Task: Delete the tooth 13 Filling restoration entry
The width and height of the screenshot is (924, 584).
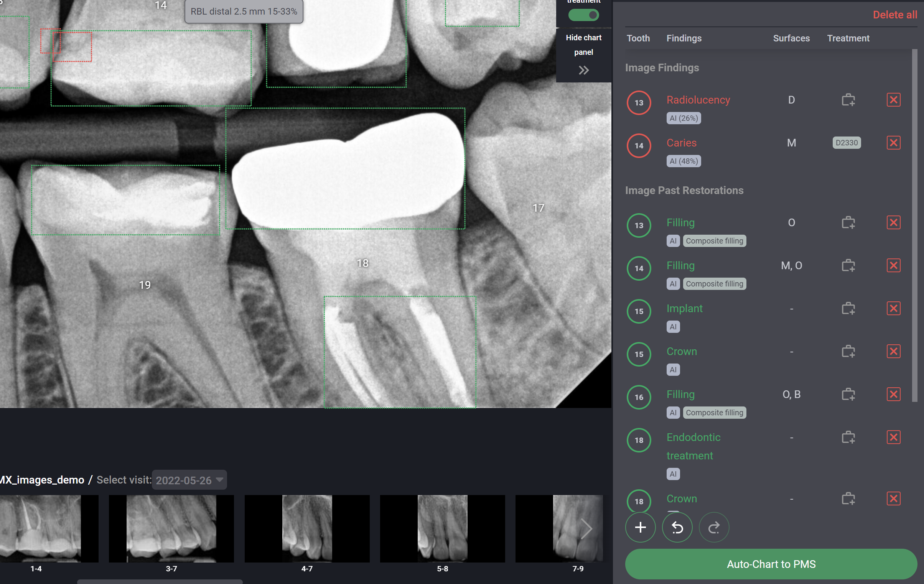Action: [x=894, y=222]
